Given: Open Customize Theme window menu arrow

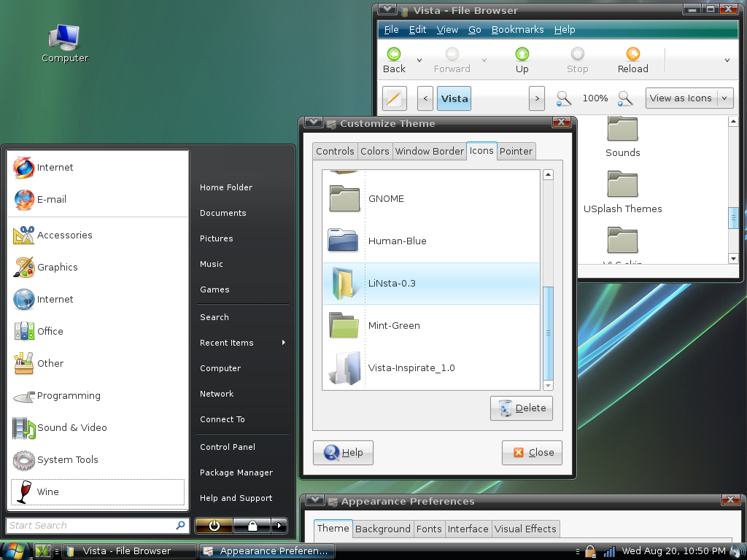Looking at the screenshot, I should [x=314, y=122].
